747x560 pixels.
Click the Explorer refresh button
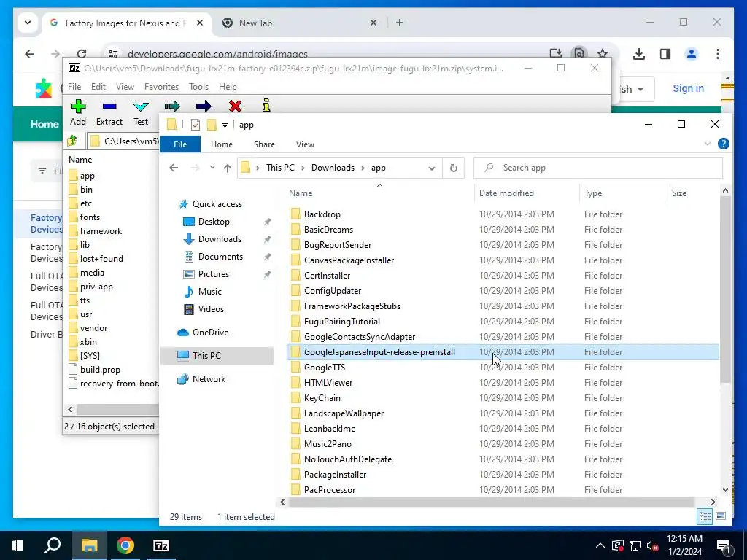click(x=454, y=168)
